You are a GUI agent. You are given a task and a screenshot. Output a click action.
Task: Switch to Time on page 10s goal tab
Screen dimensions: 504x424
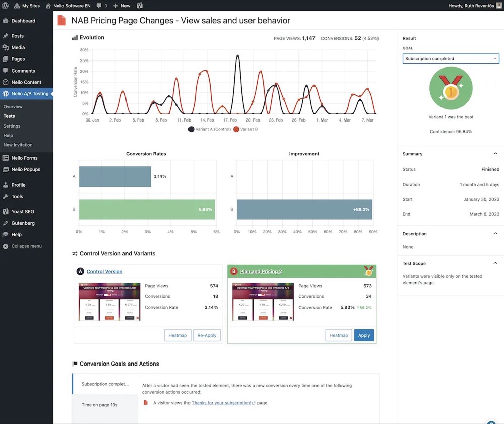pos(100,405)
